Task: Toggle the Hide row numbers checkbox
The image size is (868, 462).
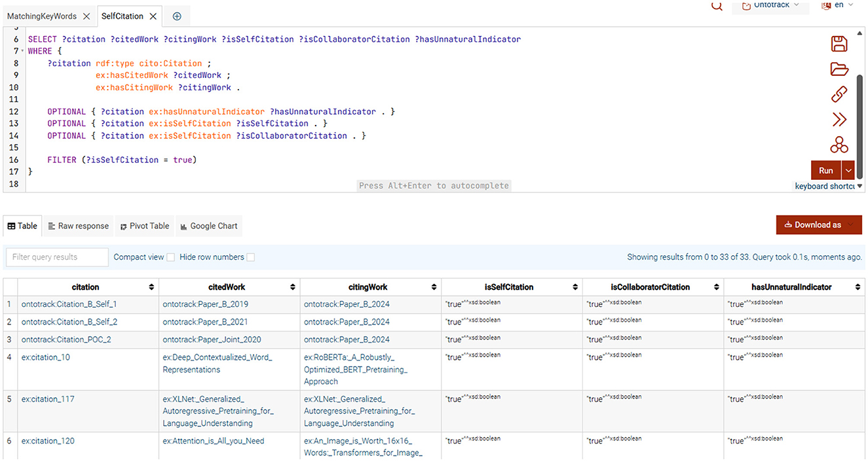Action: pyautogui.click(x=250, y=258)
